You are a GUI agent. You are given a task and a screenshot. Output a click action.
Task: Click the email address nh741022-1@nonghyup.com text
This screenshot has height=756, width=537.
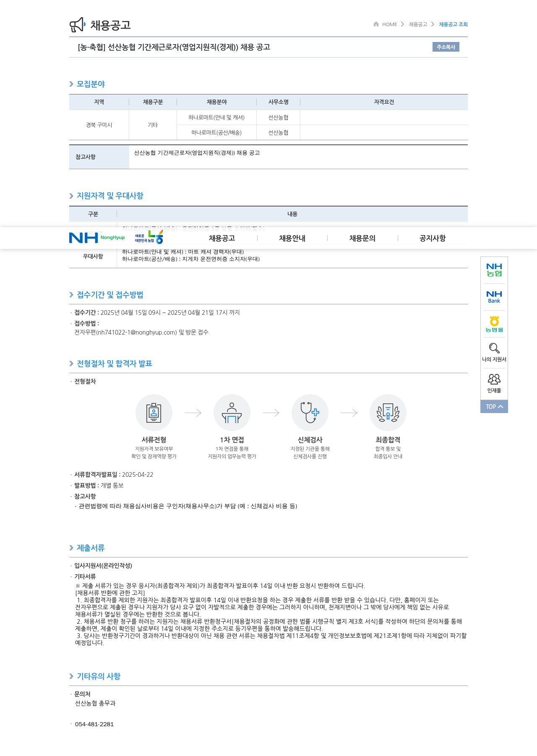coord(136,332)
